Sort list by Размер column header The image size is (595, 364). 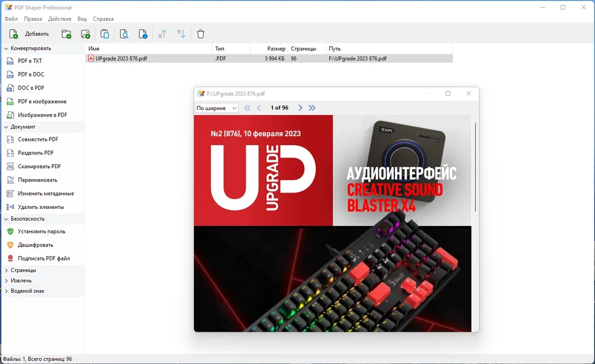[269, 49]
